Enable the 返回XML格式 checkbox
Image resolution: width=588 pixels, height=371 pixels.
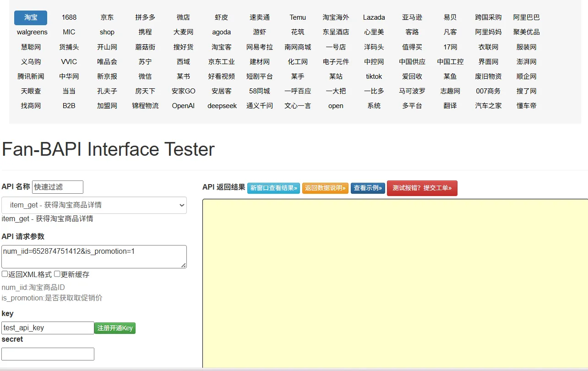coord(5,274)
